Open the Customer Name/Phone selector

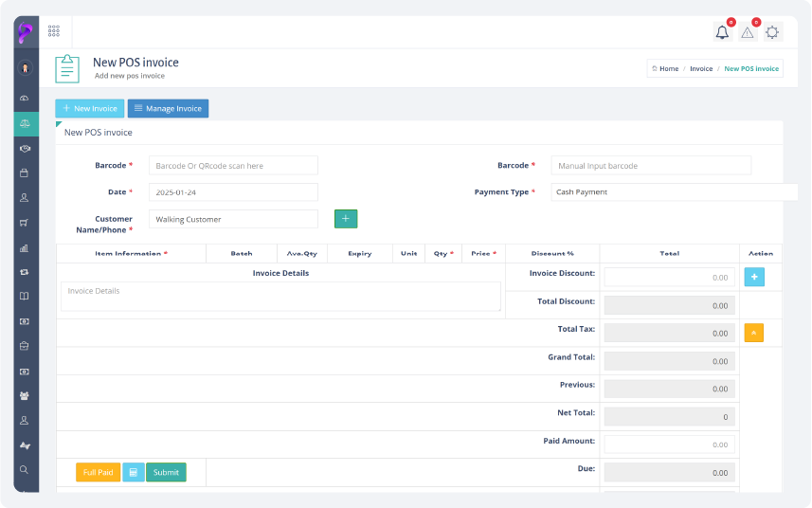[233, 219]
